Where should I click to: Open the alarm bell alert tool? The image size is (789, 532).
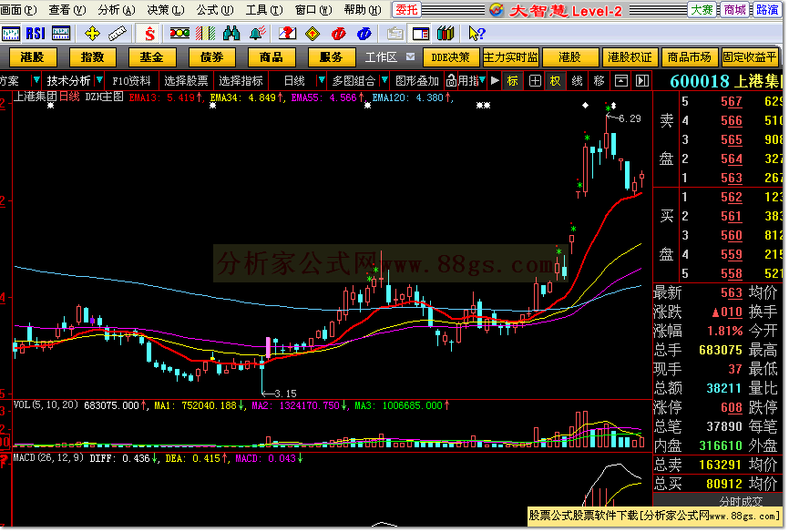point(257,34)
